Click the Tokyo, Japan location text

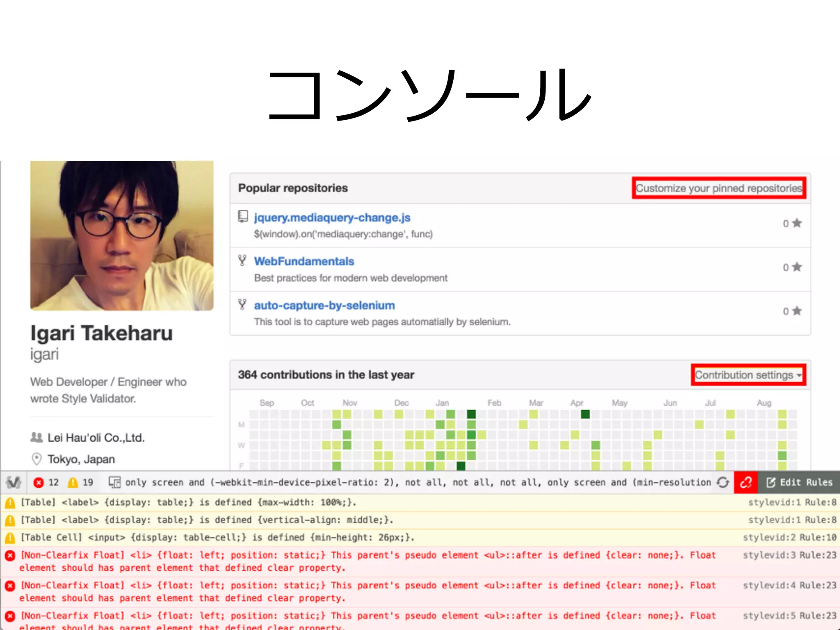(x=81, y=459)
